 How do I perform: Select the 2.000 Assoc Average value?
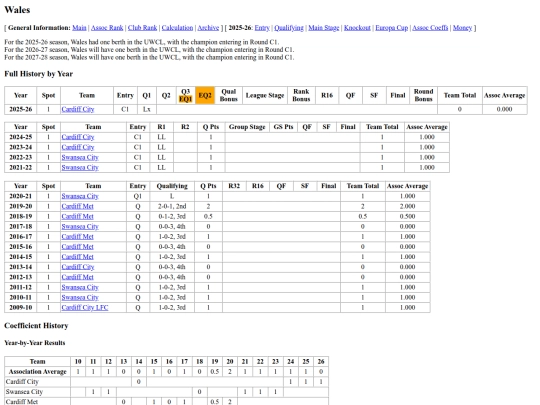pyautogui.click(x=407, y=206)
